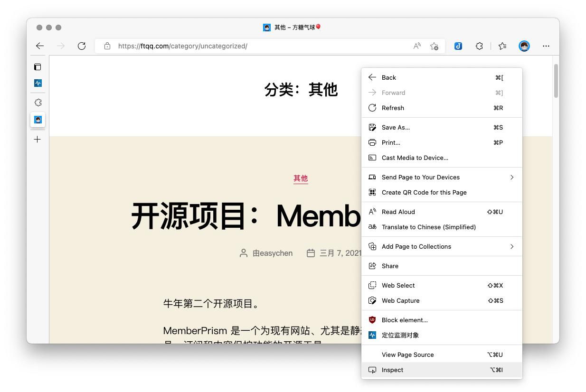Add this page to favorites via the star icon

(434, 46)
